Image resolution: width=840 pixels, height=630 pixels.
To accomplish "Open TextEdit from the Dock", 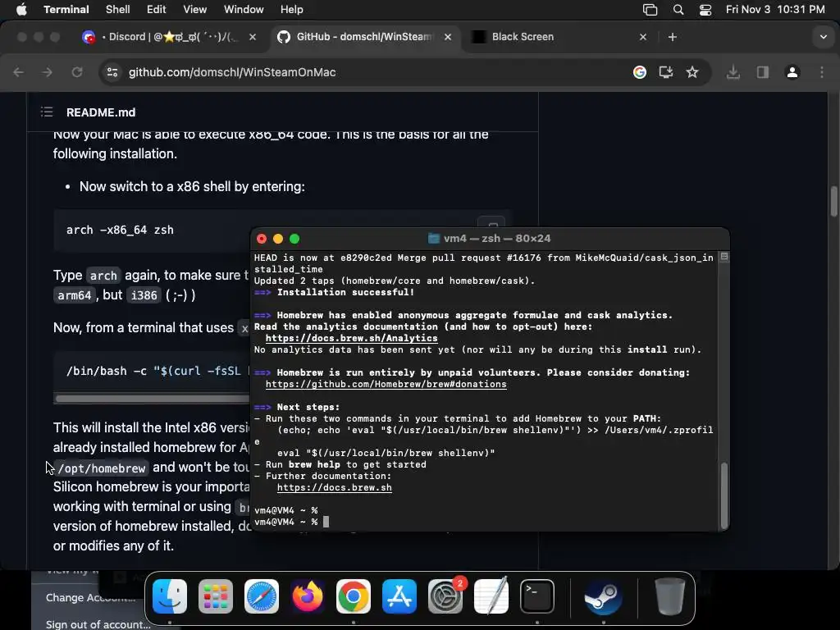I will 491,596.
